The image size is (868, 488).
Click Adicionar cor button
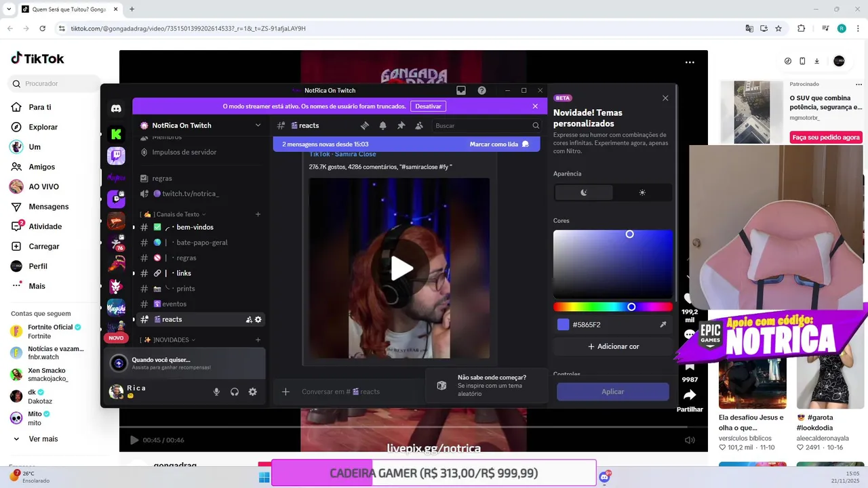pyautogui.click(x=613, y=346)
